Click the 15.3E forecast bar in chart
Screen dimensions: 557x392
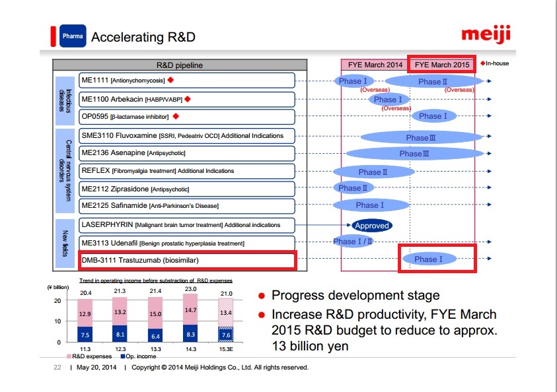point(226,323)
